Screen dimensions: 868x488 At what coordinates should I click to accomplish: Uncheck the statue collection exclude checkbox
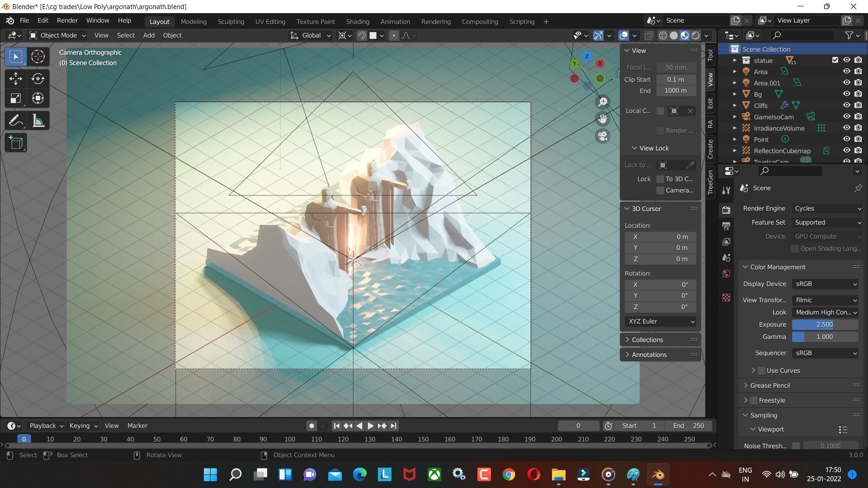[x=835, y=60]
